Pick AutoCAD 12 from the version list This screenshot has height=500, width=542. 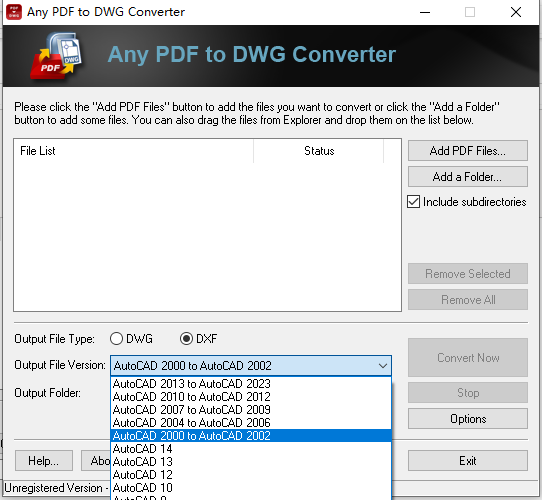(251, 475)
